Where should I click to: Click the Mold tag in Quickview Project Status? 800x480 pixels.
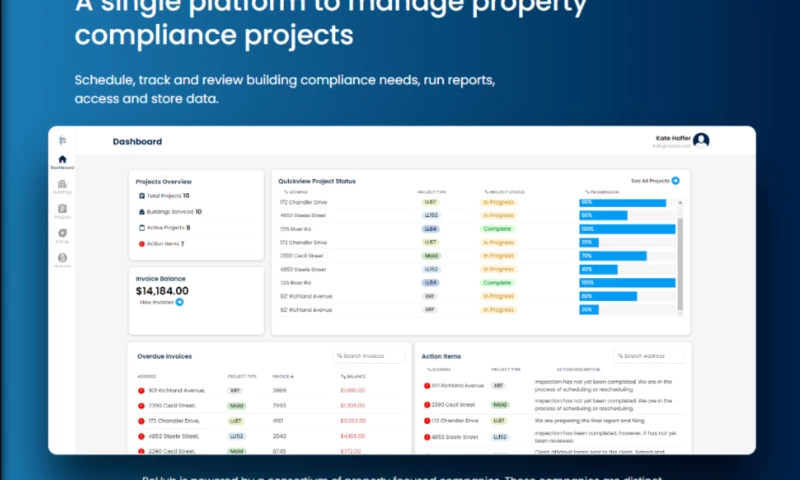[x=431, y=256]
